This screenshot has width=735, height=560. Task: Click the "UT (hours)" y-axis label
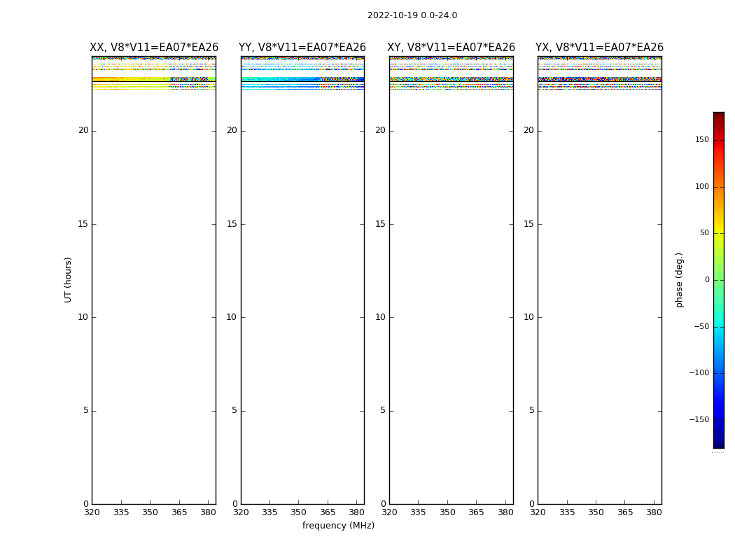pyautogui.click(x=68, y=280)
